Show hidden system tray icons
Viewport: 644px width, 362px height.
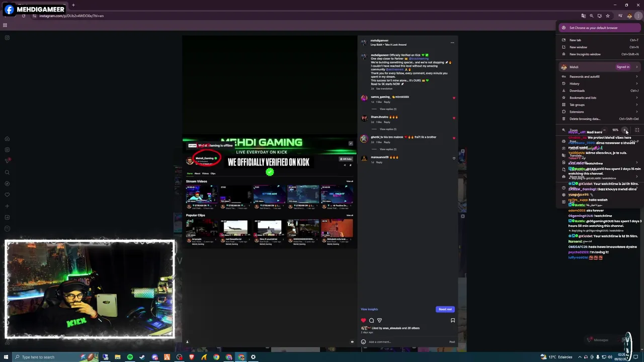tap(580, 357)
